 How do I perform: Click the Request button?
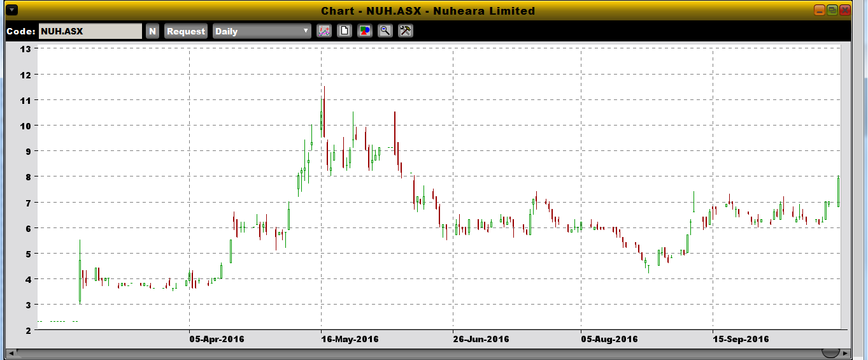click(186, 31)
